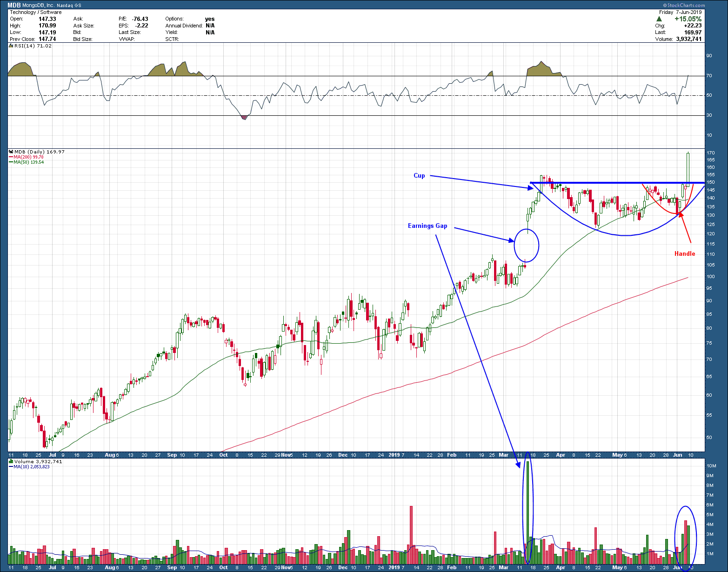Click the Volume value in quote header
This screenshot has height=572, width=728.
(x=688, y=40)
